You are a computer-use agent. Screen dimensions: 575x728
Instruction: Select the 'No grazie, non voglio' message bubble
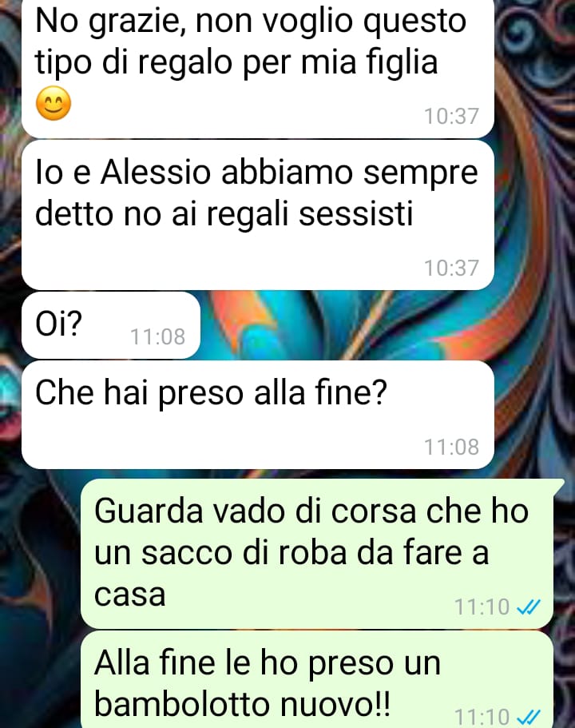pos(258,69)
